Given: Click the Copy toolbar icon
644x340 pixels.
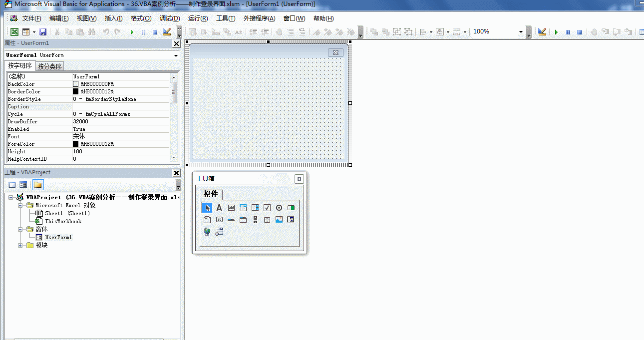Looking at the screenshot, I should point(68,32).
